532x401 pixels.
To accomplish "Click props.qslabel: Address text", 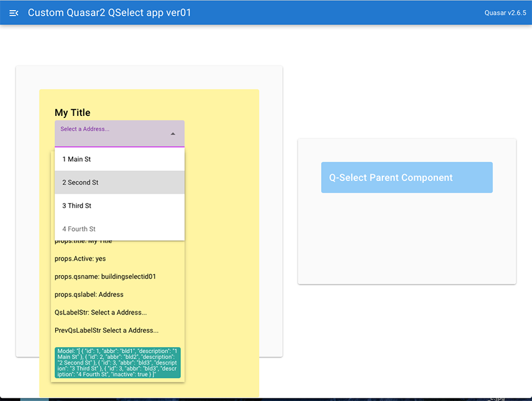I will point(89,294).
